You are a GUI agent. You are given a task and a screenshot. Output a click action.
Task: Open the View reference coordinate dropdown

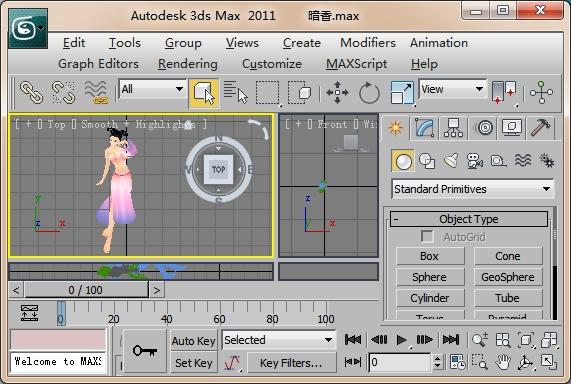coord(453,89)
